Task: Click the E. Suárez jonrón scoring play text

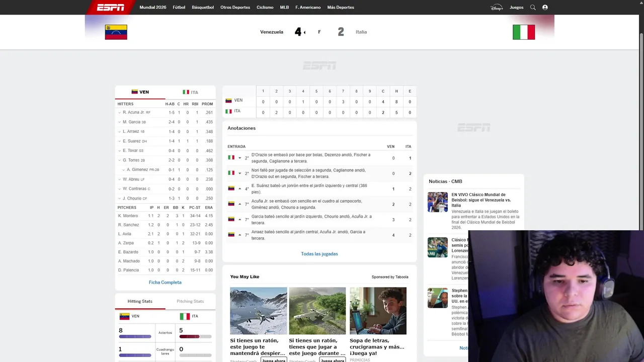Action: click(309, 189)
